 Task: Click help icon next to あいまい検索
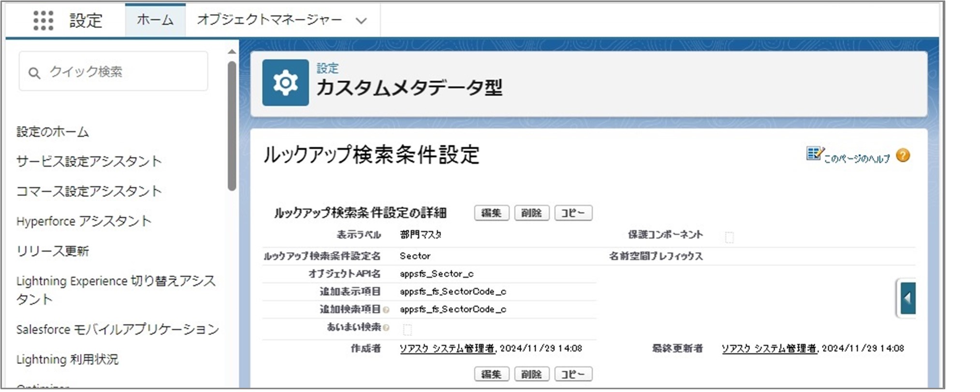(386, 328)
